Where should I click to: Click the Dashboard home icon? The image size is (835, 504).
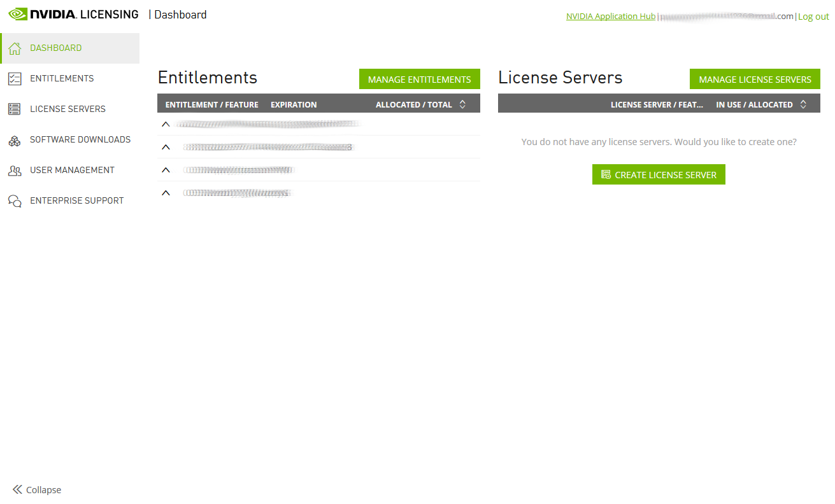[15, 48]
